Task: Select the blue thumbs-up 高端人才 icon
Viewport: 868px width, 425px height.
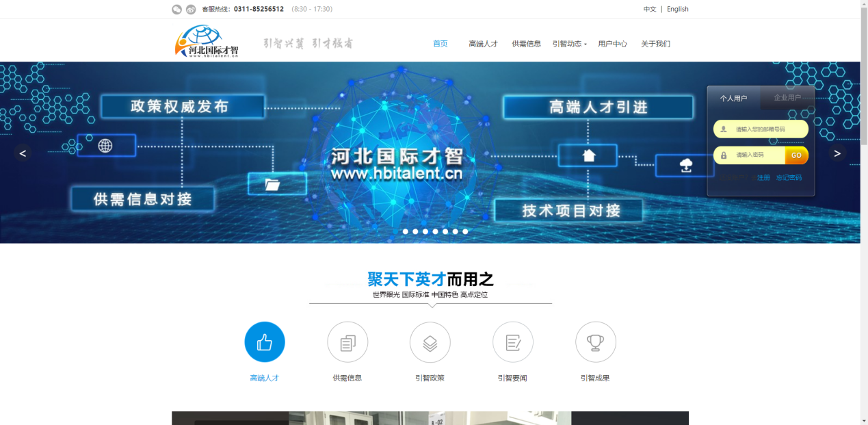Action: 265,342
